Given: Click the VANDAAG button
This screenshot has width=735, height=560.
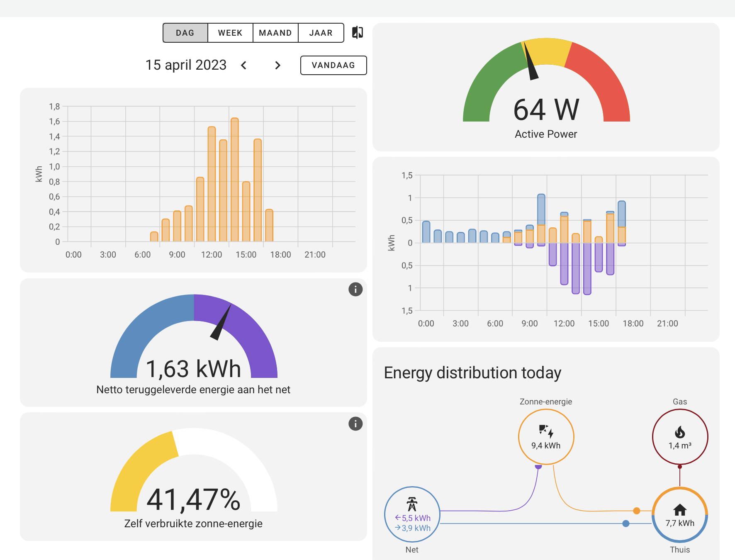Looking at the screenshot, I should (333, 65).
